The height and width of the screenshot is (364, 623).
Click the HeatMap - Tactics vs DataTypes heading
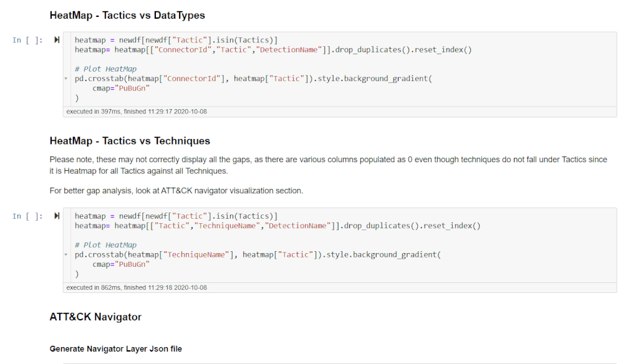(127, 15)
